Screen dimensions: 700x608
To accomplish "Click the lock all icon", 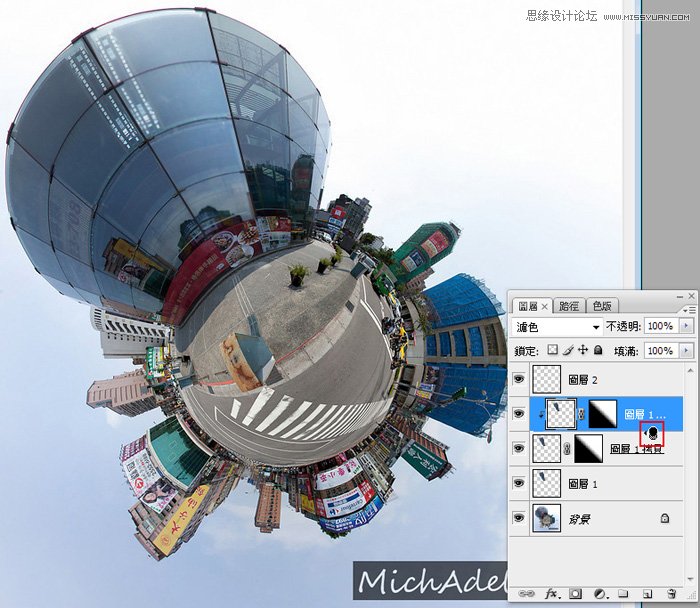I will (x=598, y=351).
